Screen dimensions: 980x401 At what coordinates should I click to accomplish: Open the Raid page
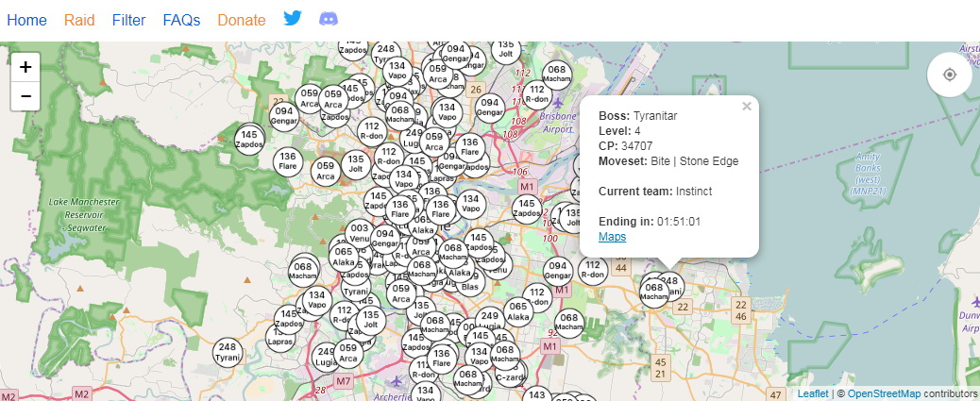[x=79, y=20]
